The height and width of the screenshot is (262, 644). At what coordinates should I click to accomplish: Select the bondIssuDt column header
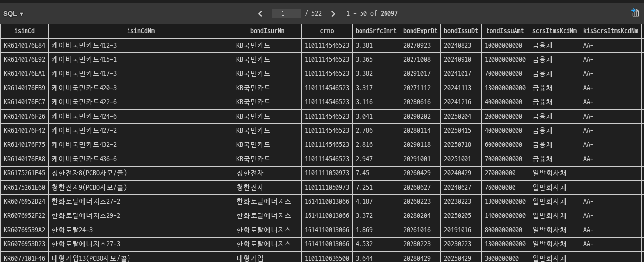(461, 31)
